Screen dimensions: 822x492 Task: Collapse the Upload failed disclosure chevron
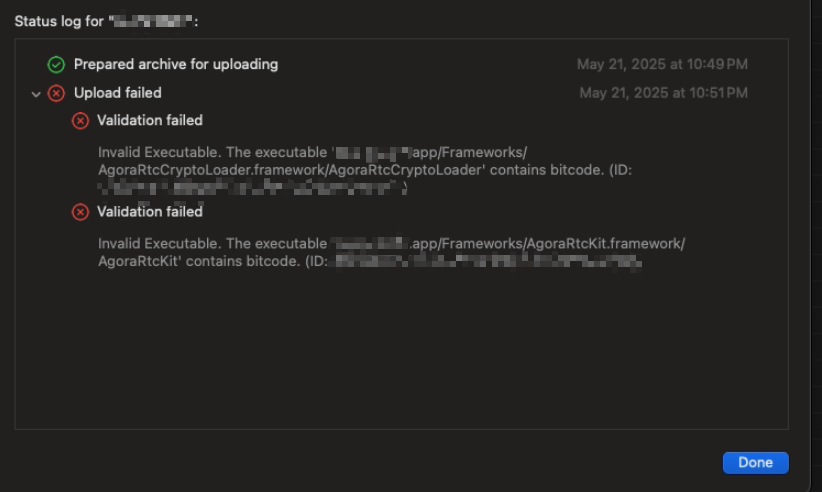click(x=36, y=94)
